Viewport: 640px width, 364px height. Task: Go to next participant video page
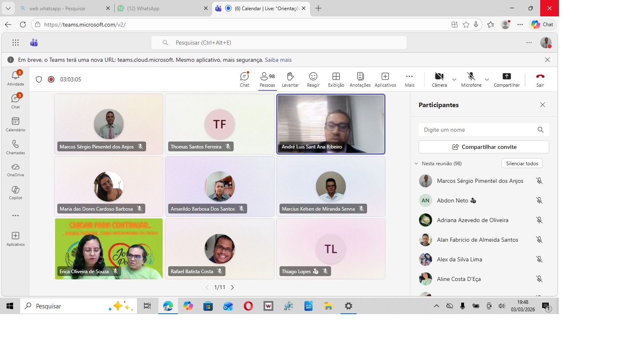coord(232,288)
